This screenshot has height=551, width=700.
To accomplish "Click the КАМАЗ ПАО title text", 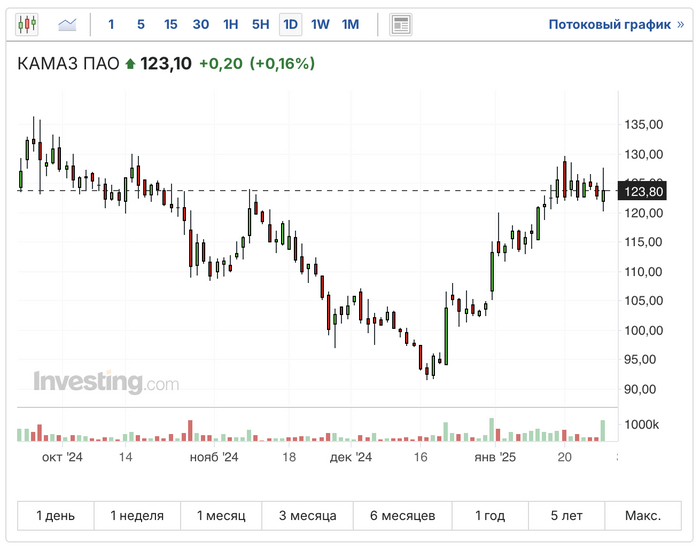I will coord(68,64).
